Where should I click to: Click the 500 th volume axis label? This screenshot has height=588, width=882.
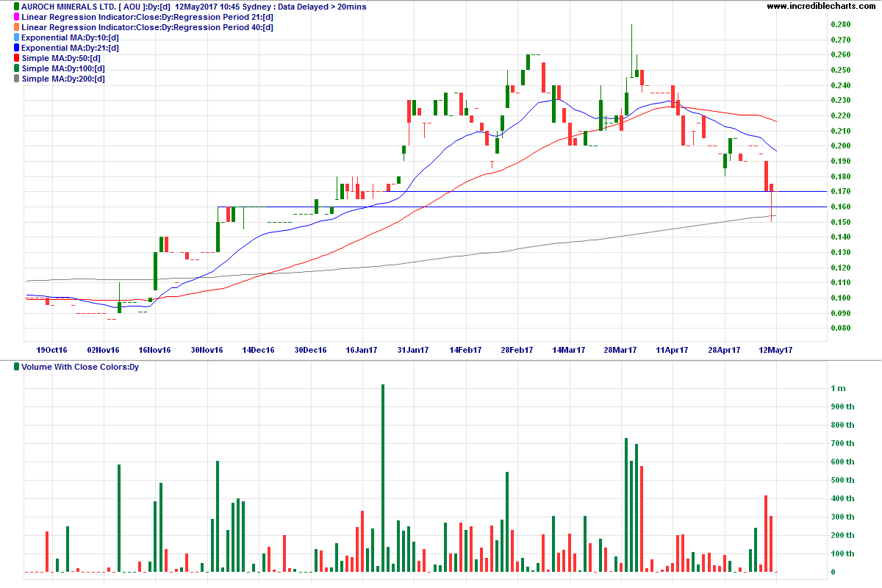(842, 480)
